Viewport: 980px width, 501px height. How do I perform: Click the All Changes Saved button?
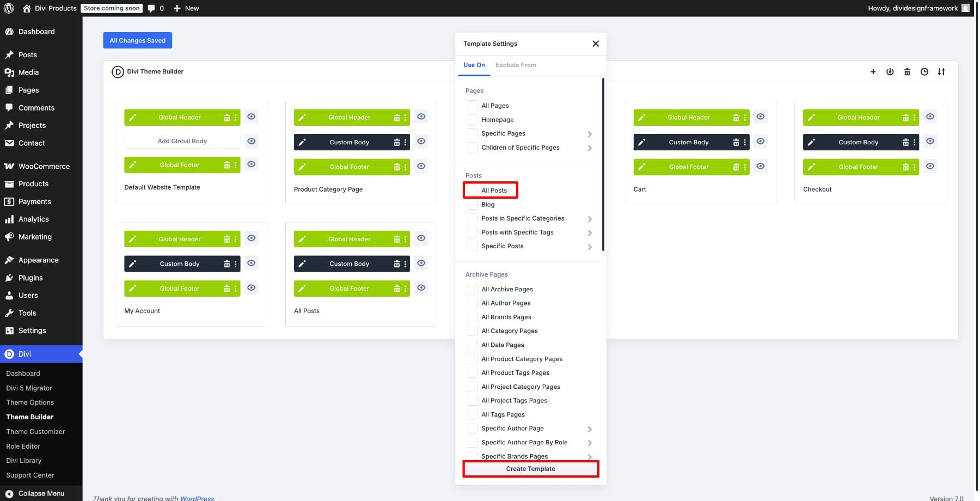pyautogui.click(x=138, y=40)
